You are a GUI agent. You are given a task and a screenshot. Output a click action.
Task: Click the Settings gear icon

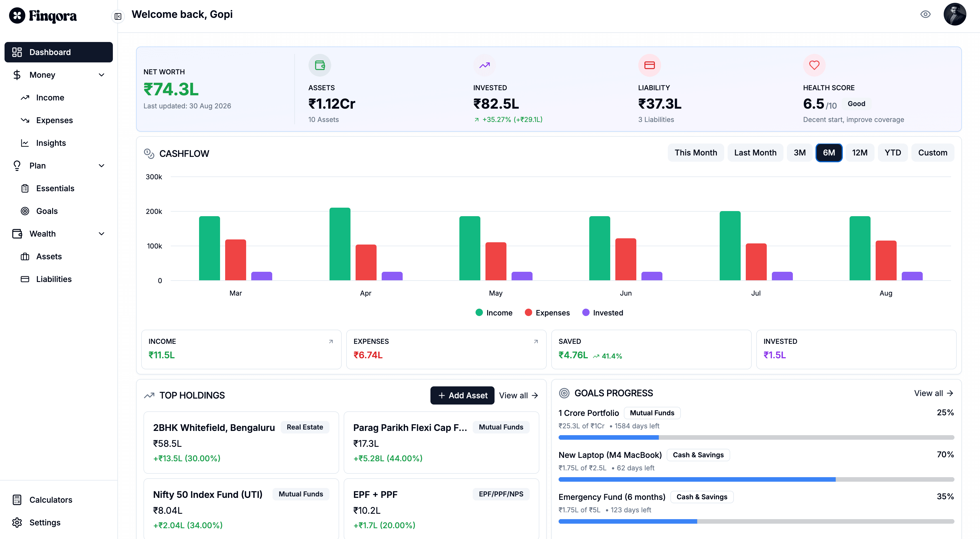[x=17, y=522]
